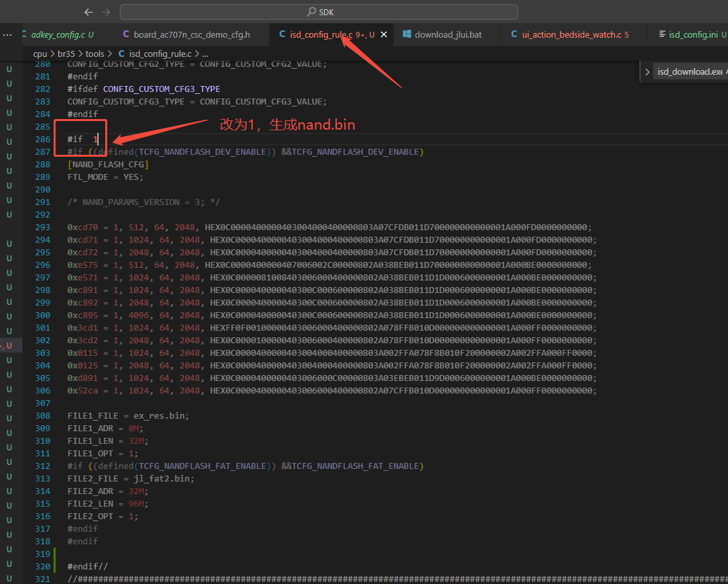
Task: Select the cpu breadcrumb segment
Action: [40, 54]
